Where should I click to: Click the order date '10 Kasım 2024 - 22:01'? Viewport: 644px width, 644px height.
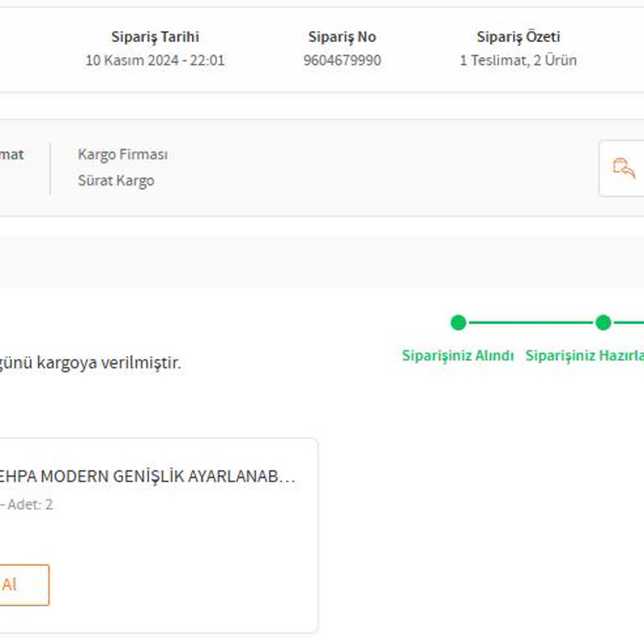(x=155, y=60)
